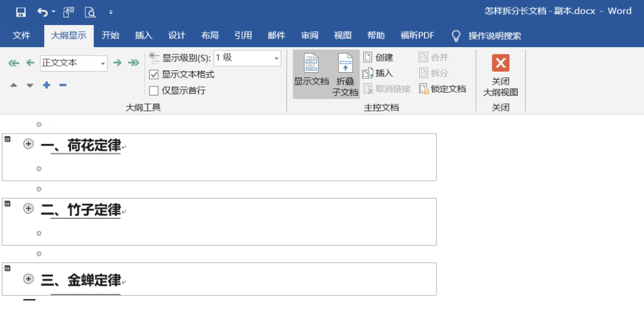This screenshot has height=312, width=644.
Task: Open the 帮助 tab
Action: click(x=376, y=36)
